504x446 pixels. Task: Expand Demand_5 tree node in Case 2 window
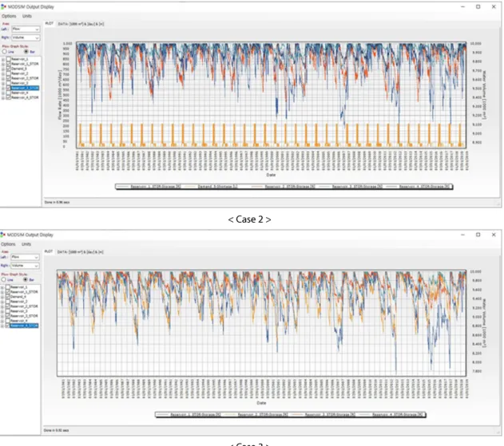[3, 69]
